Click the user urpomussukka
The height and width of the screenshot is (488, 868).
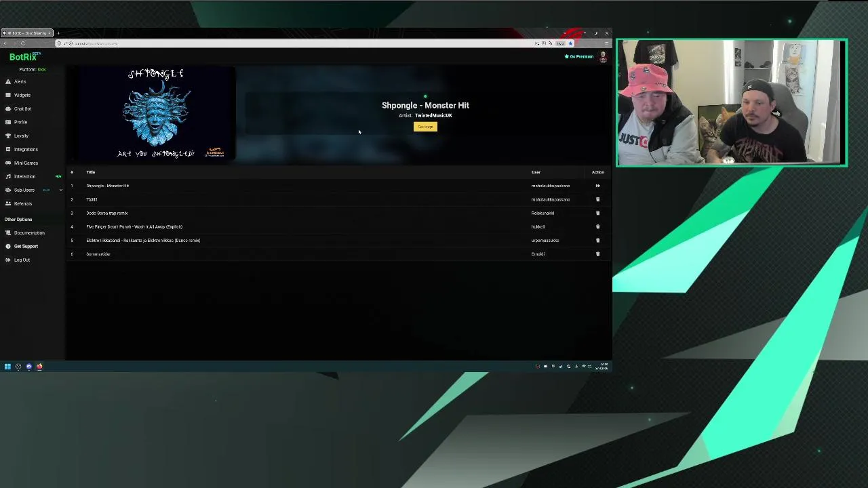(x=545, y=240)
